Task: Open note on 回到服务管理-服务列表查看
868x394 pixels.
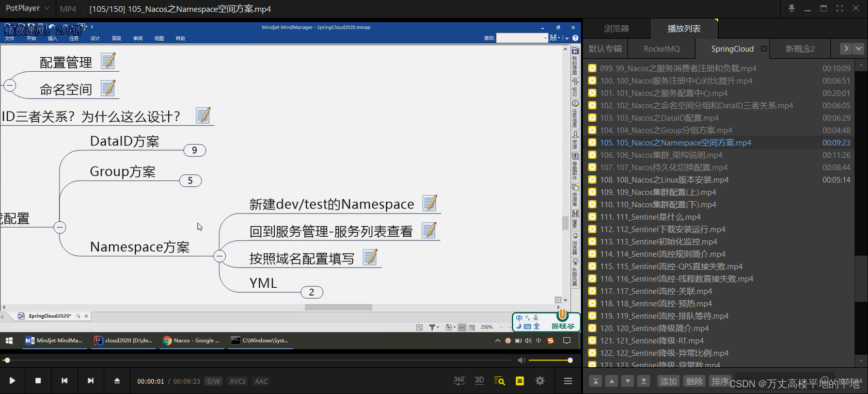Action: point(429,230)
